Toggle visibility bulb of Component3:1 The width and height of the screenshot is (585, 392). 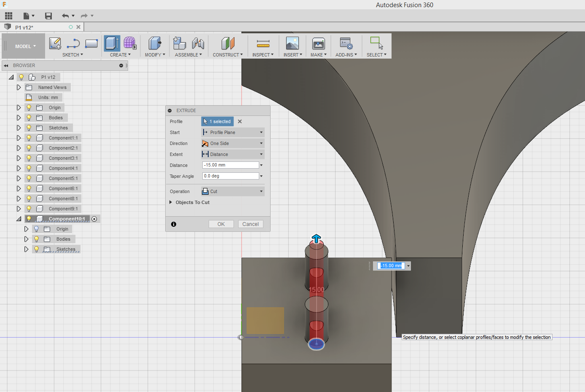pyautogui.click(x=29, y=158)
